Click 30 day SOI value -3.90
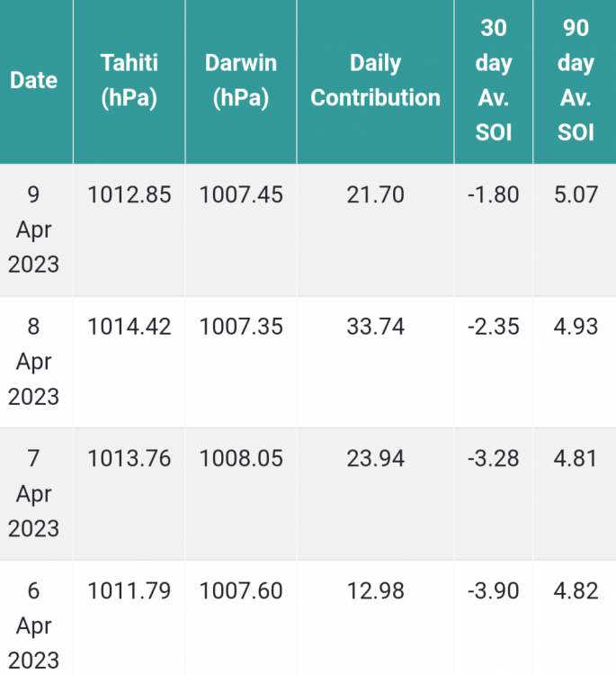Viewport: 616px width, 675px height. coord(493,591)
